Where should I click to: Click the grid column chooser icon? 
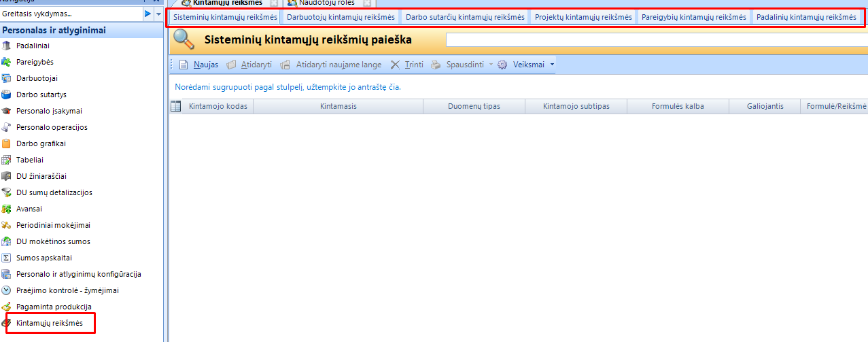tap(175, 106)
